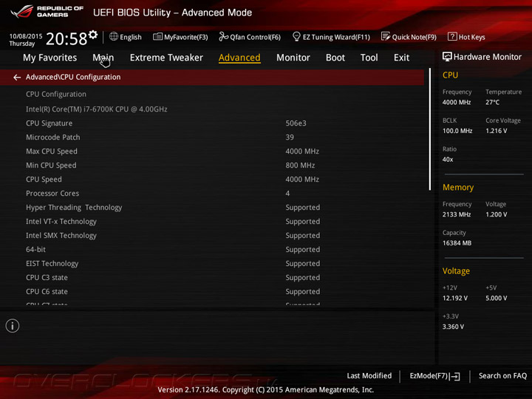This screenshot has width=532, height=399.
Task: Start EZ Tuning Wizard(F11)
Action: tap(331, 37)
